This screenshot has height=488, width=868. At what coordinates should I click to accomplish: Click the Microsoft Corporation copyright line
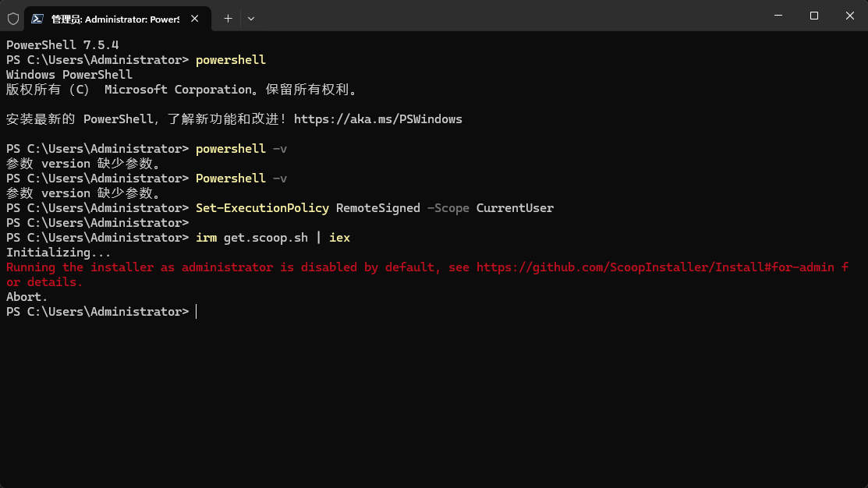(x=181, y=90)
